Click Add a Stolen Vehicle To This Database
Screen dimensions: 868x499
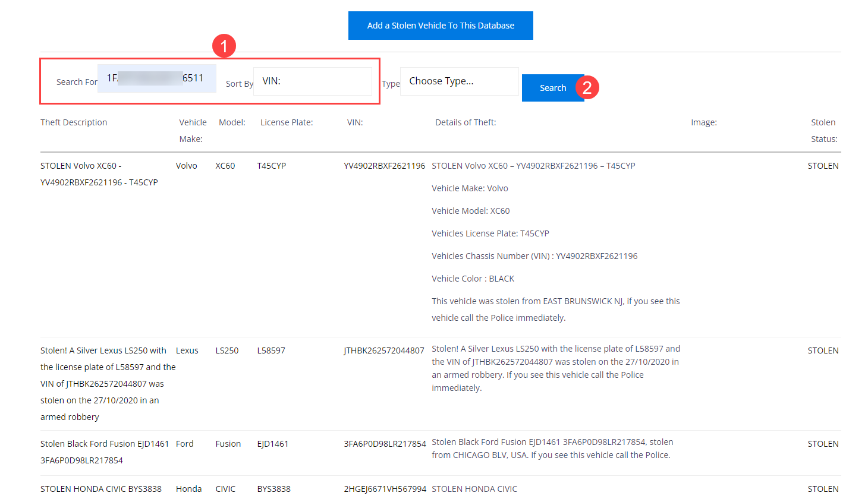441,26
